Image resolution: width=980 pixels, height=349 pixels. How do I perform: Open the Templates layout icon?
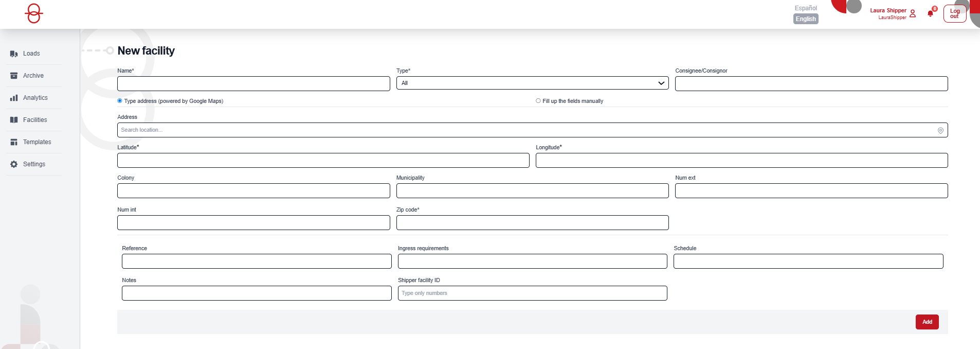click(14, 142)
